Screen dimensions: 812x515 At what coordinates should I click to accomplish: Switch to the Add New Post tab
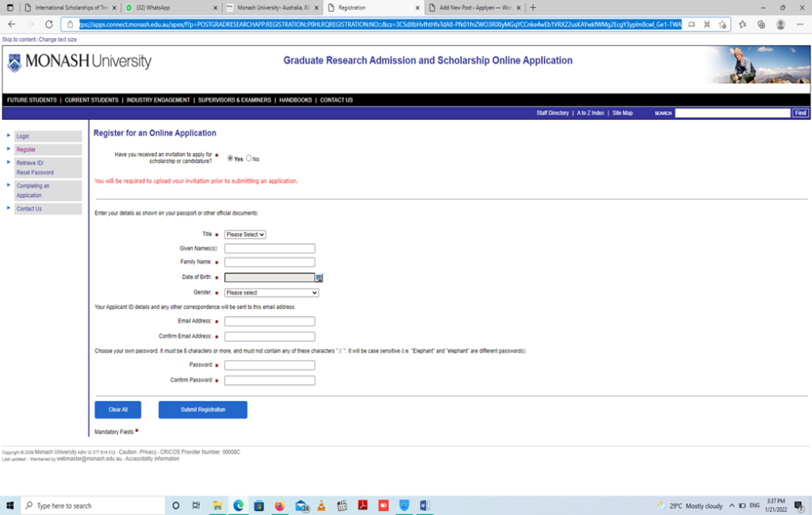476,8
